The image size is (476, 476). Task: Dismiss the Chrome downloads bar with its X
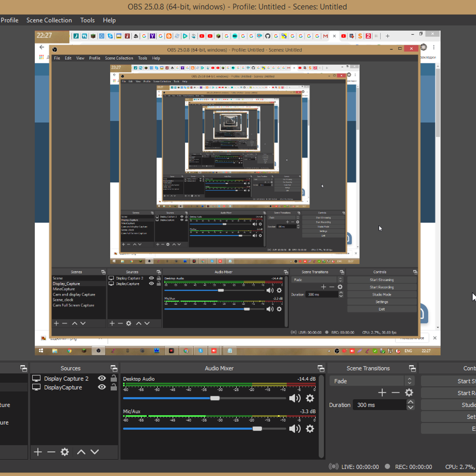click(x=435, y=338)
